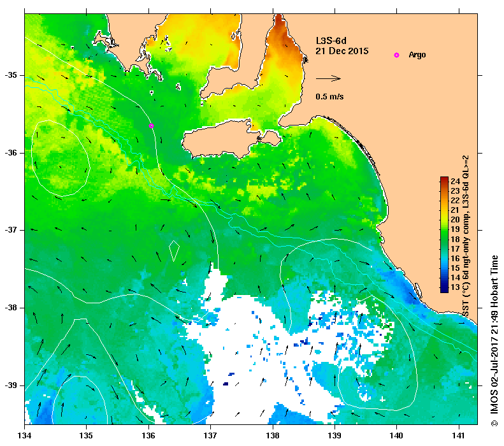Click the "Argo" legend label
Image resolution: width=504 pixels, height=446 pixels.
(x=417, y=55)
